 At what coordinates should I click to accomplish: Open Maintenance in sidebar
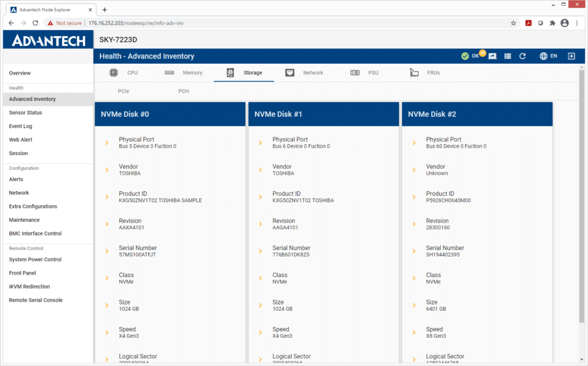tap(24, 220)
